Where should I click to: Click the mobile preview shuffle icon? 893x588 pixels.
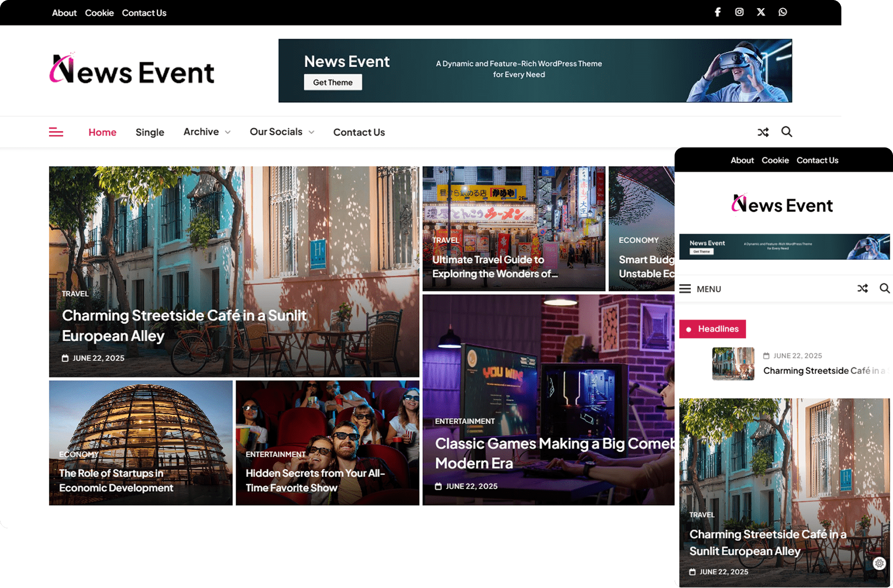(862, 289)
